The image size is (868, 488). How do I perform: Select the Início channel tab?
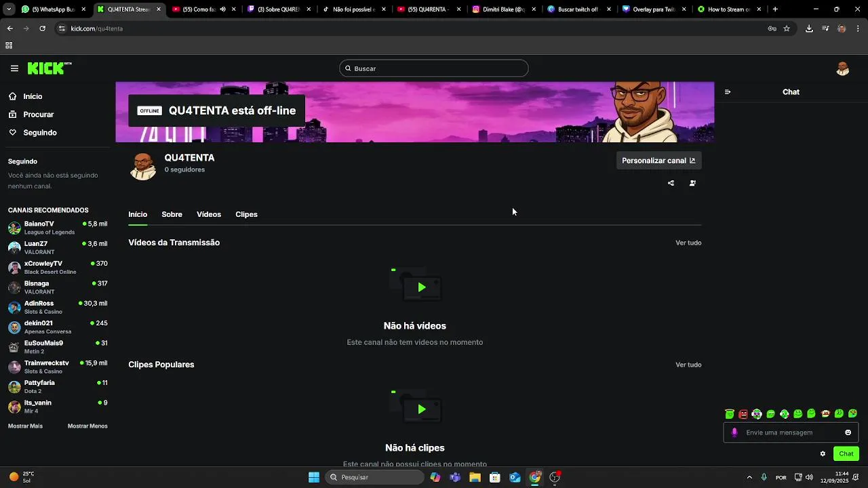(x=138, y=214)
